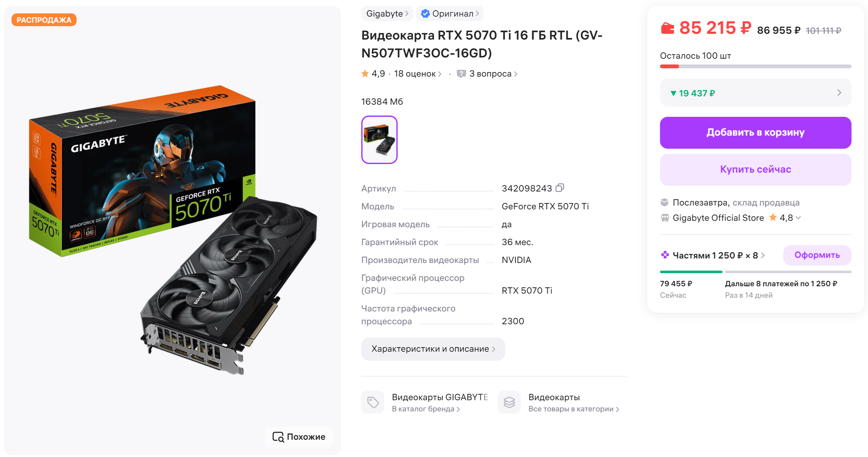The height and width of the screenshot is (457, 868).
Task: Expand Gigabyte Official Store seller rating
Action: pos(798,218)
